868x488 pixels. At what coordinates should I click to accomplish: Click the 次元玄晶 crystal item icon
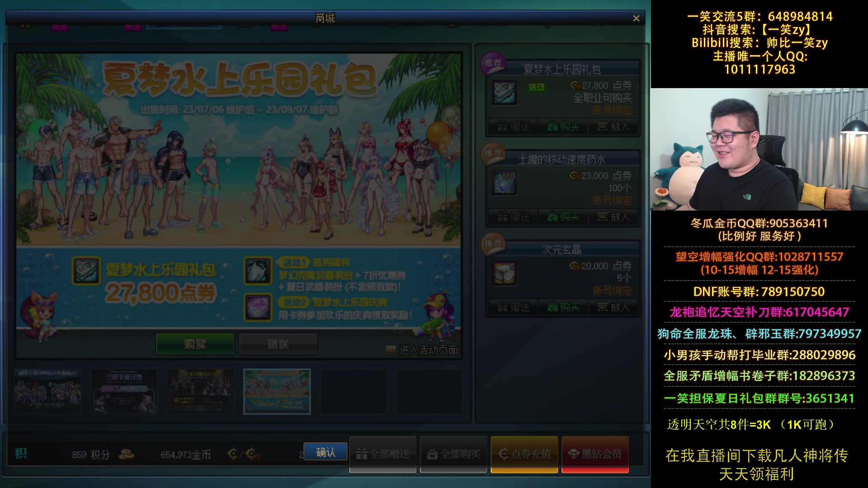[x=505, y=273]
